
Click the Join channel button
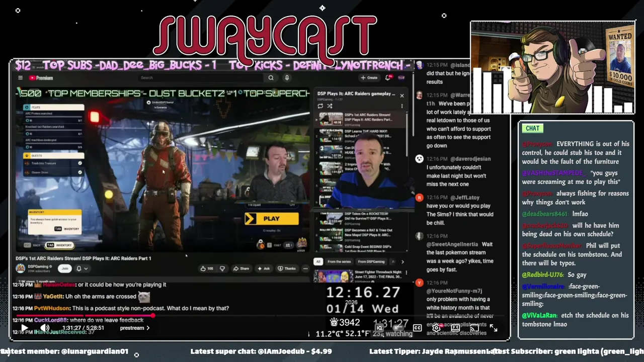tap(64, 268)
